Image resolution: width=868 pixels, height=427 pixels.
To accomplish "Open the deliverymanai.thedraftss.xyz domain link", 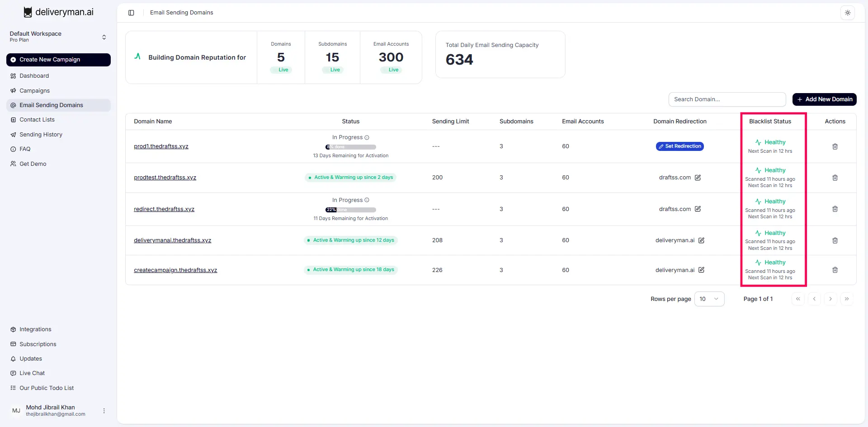I will [172, 240].
